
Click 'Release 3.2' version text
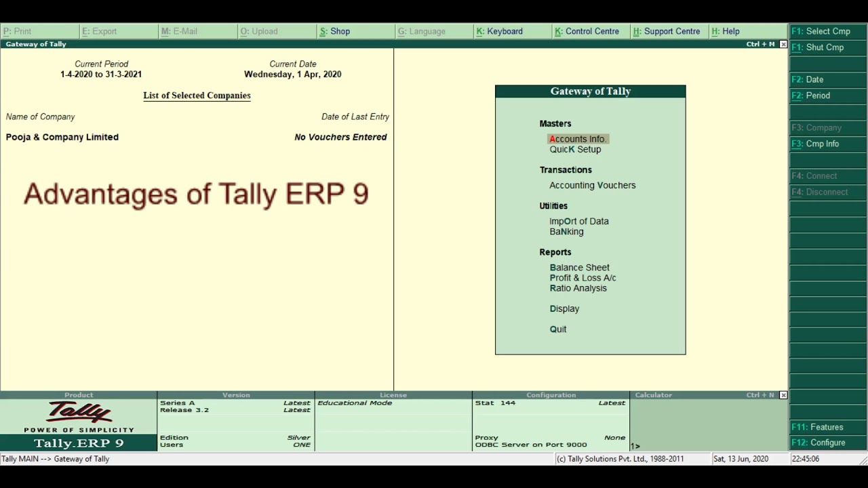click(x=184, y=410)
